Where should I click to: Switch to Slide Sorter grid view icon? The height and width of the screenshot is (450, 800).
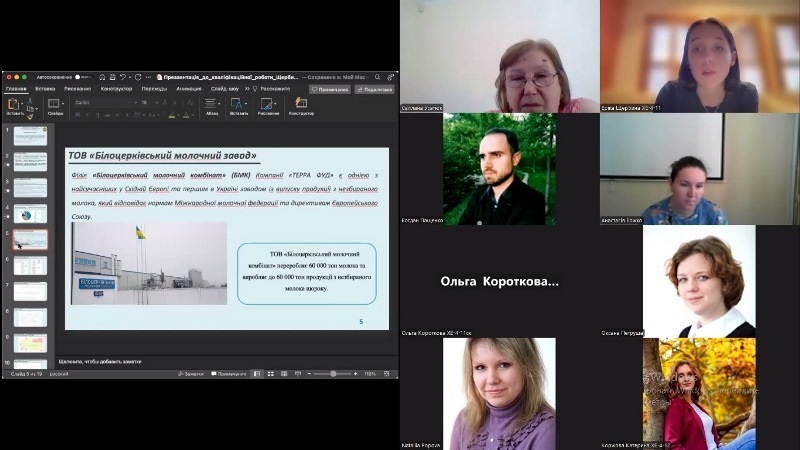pos(270,374)
